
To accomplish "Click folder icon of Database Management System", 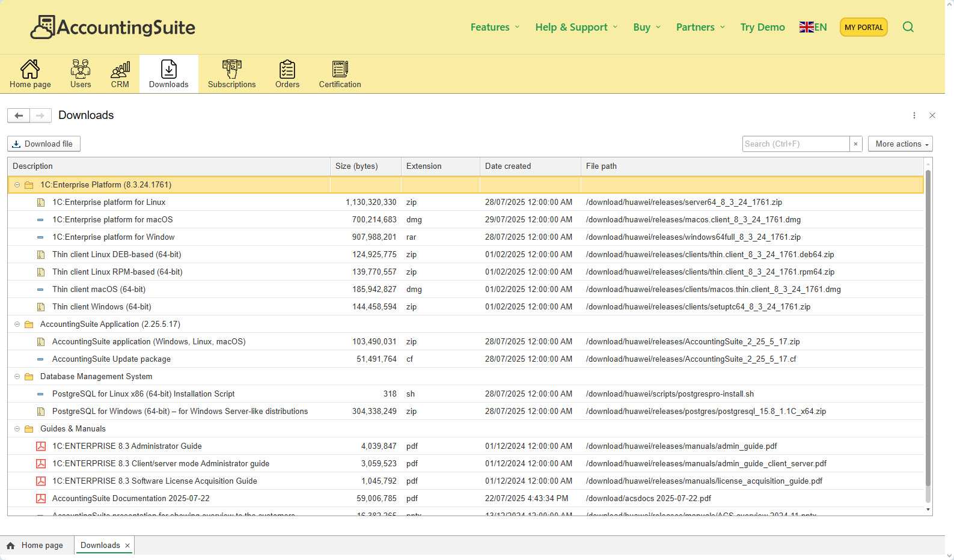I will click(x=29, y=377).
